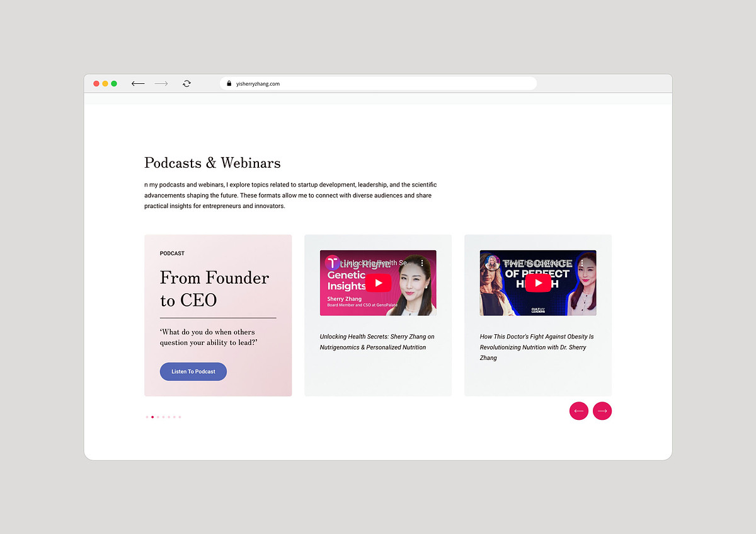Screen dimensions: 756x534
Task: Open Unlocking Health Secrets caption link
Action: (377, 342)
